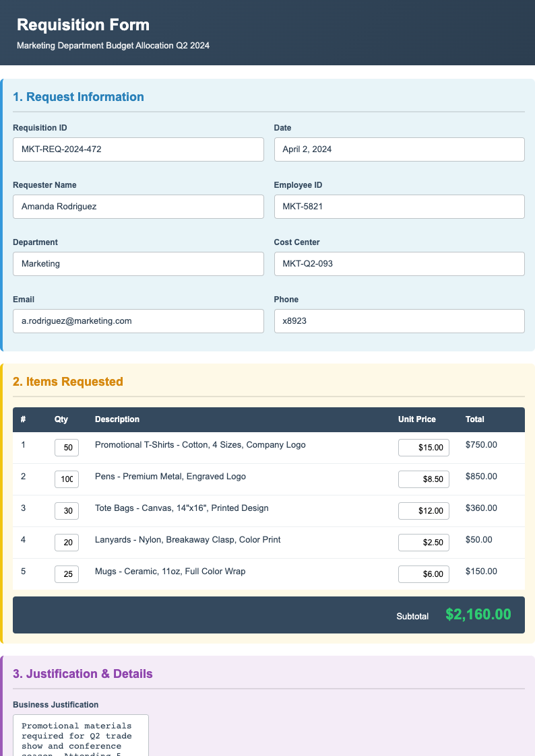
Task: Select the Email address field
Action: tap(138, 321)
